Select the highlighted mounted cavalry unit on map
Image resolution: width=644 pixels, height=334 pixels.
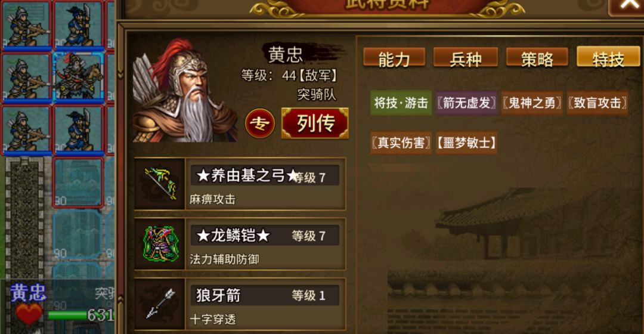(78, 76)
